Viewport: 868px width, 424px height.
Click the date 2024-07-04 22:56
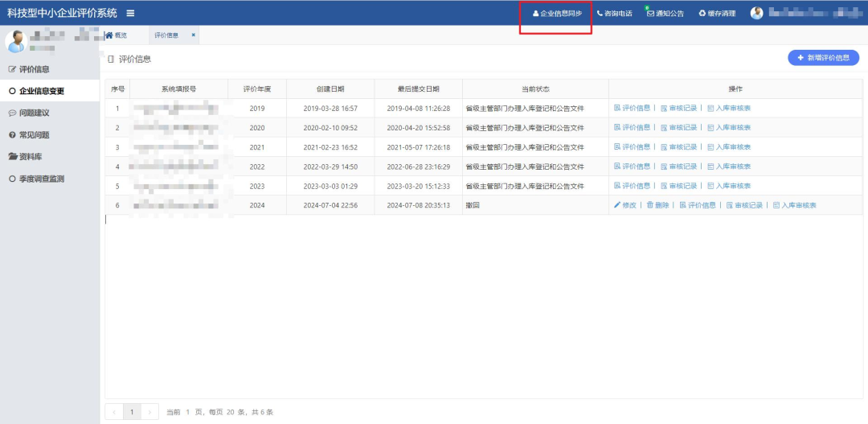(x=330, y=205)
